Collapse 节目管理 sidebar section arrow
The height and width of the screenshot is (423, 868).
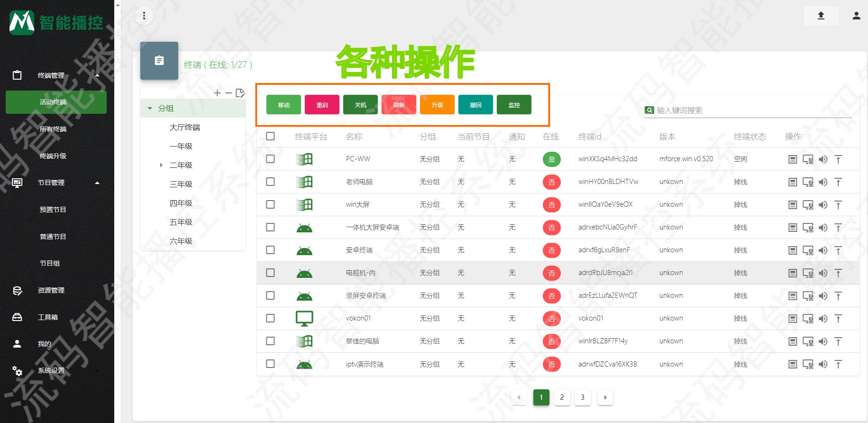pos(97,183)
